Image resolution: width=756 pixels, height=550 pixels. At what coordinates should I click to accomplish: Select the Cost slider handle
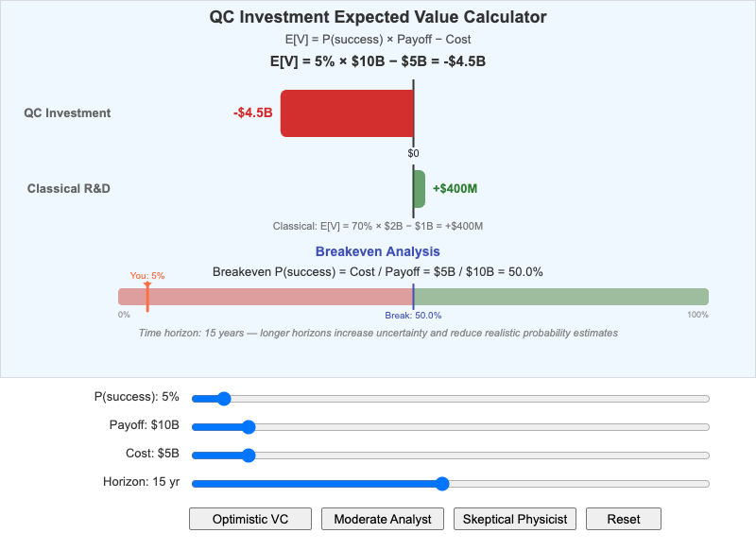tap(248, 455)
